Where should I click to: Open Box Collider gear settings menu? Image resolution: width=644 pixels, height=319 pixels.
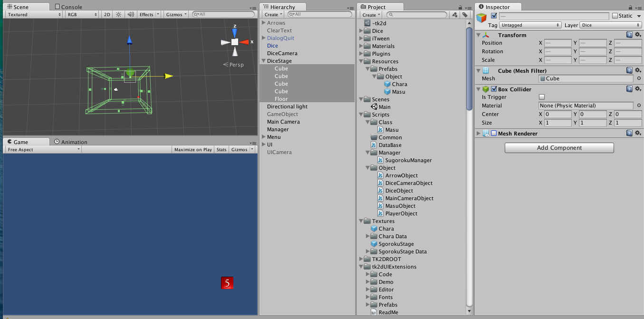pyautogui.click(x=638, y=89)
